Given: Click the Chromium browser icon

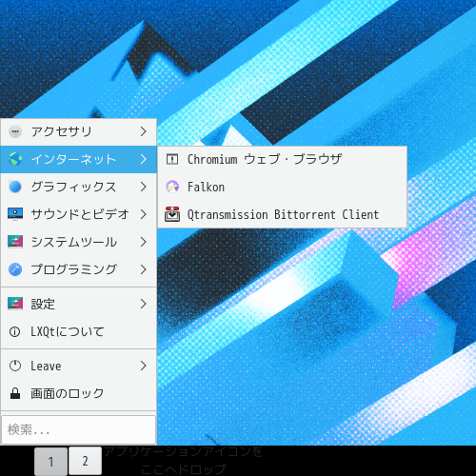Looking at the screenshot, I should [x=172, y=159].
